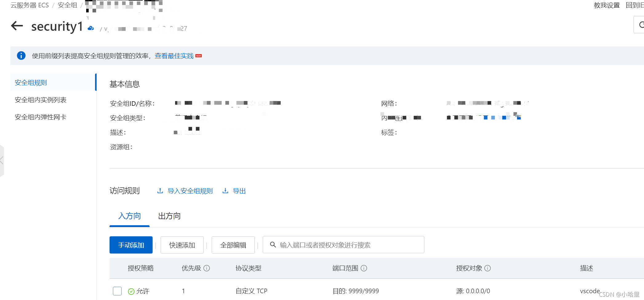The height and width of the screenshot is (300, 644).
Task: Click the 目的: 9999/9999 port cell
Action: pos(356,291)
